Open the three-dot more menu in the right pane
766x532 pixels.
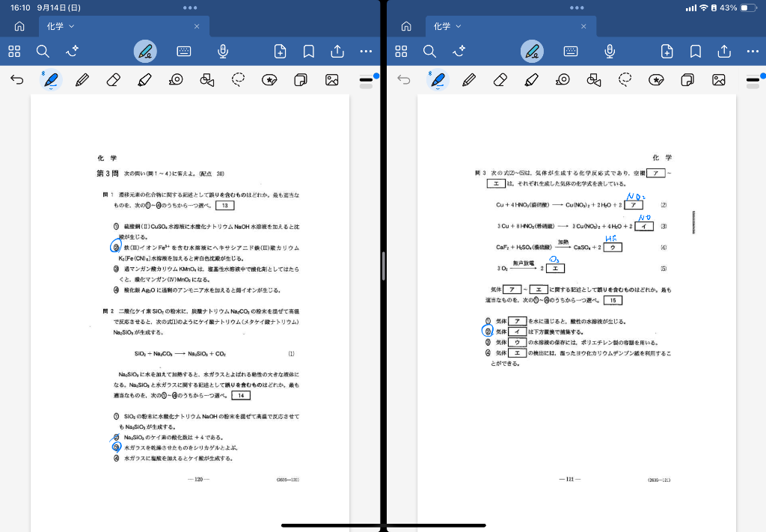[x=753, y=51]
